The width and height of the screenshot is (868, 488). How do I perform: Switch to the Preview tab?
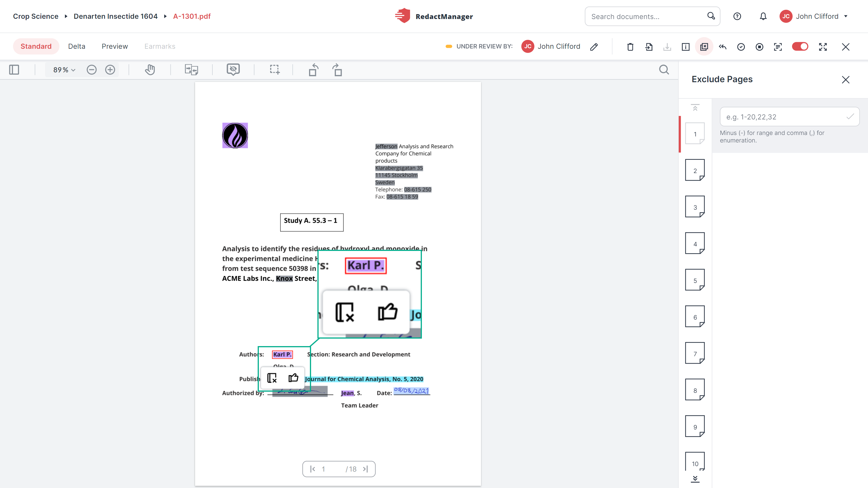115,46
